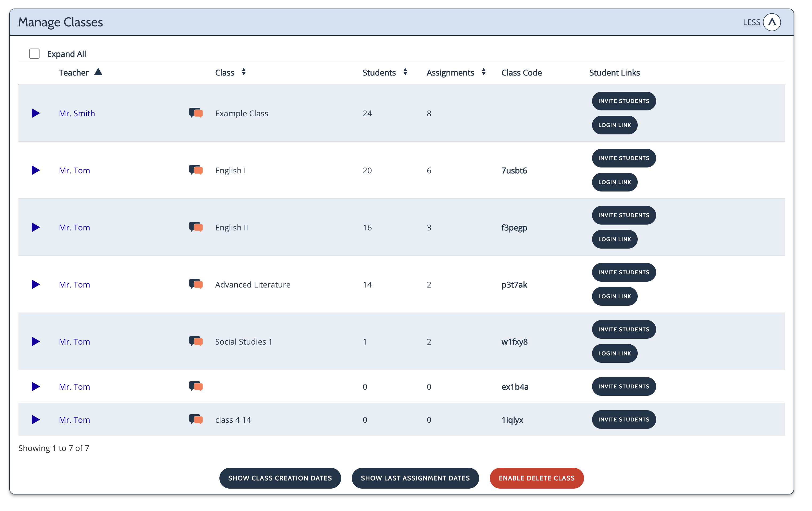Open Mr. Smith teacher link
This screenshot has height=511, width=812.
coord(77,113)
